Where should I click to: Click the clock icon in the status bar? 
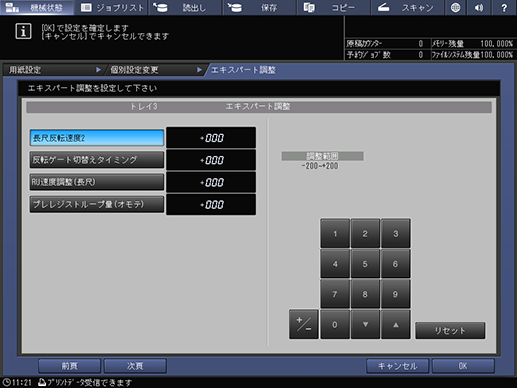click(6, 382)
